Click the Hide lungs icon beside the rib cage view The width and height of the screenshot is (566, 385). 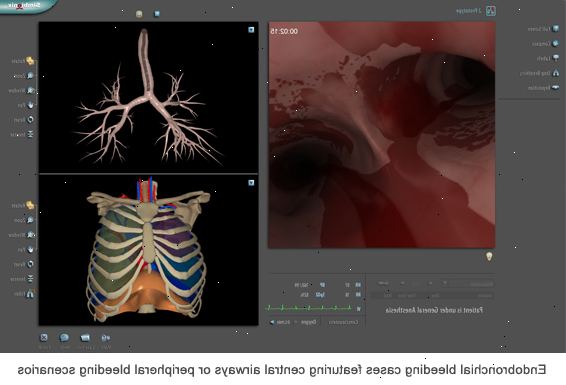point(30,294)
